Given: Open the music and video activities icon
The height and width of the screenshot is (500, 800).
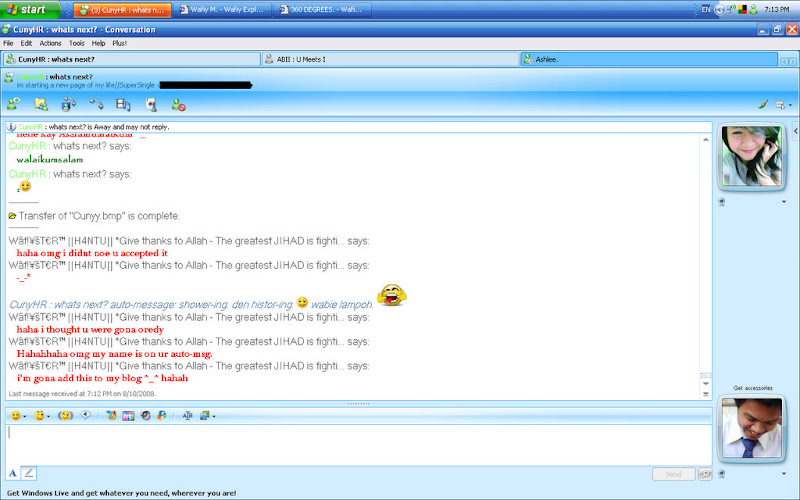Looking at the screenshot, I should [x=123, y=105].
